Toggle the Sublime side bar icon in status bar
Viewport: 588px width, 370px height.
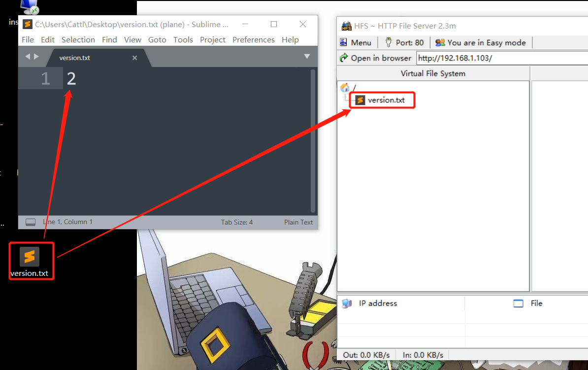[x=31, y=222]
